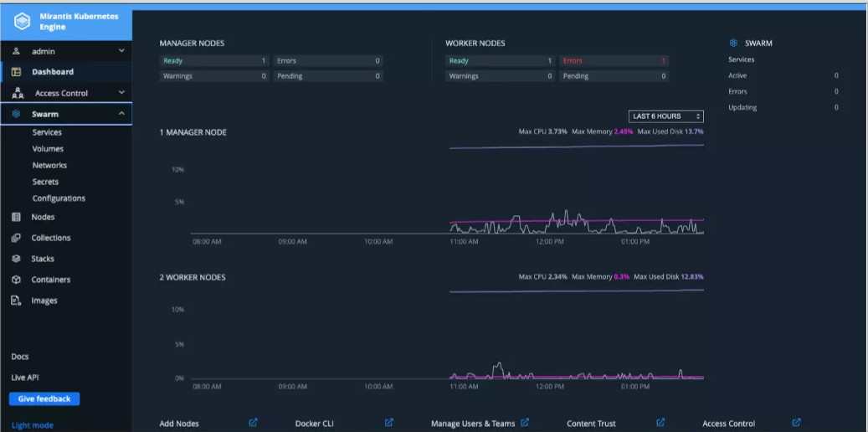Click the Collections icon in sidebar
This screenshot has height=432, width=868.
[x=16, y=238]
